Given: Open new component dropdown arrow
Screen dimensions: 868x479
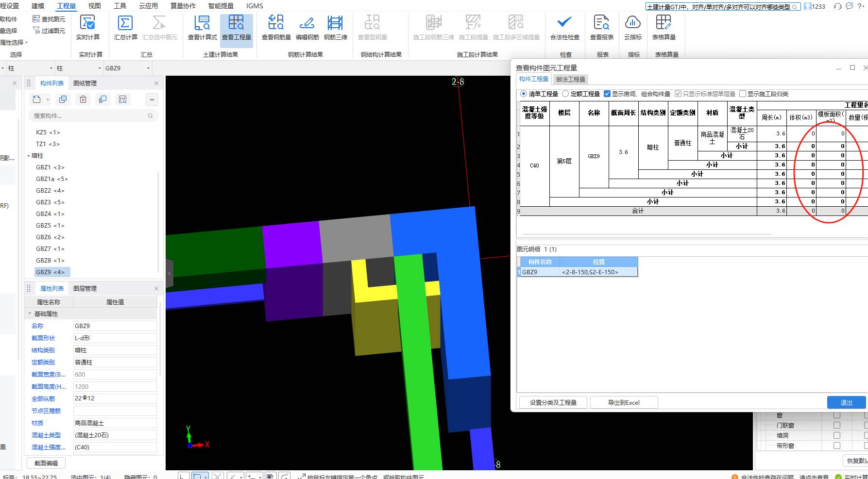Looking at the screenshot, I should point(48,100).
